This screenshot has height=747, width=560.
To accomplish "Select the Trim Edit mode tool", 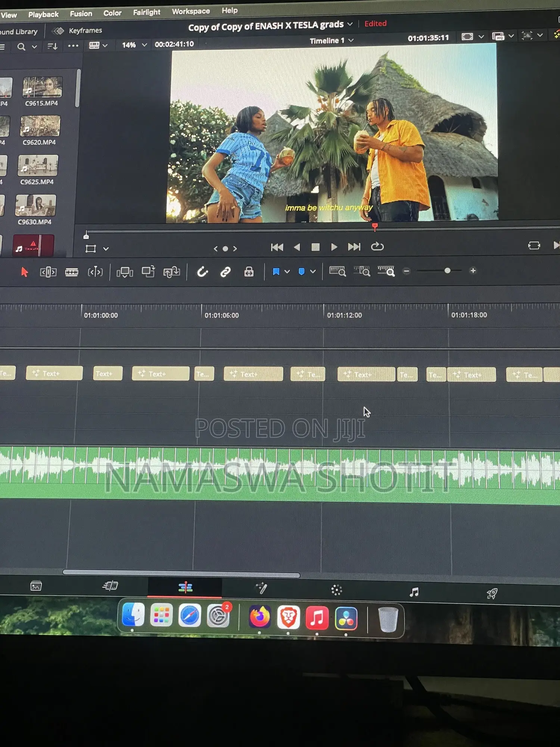I will pyautogui.click(x=48, y=272).
